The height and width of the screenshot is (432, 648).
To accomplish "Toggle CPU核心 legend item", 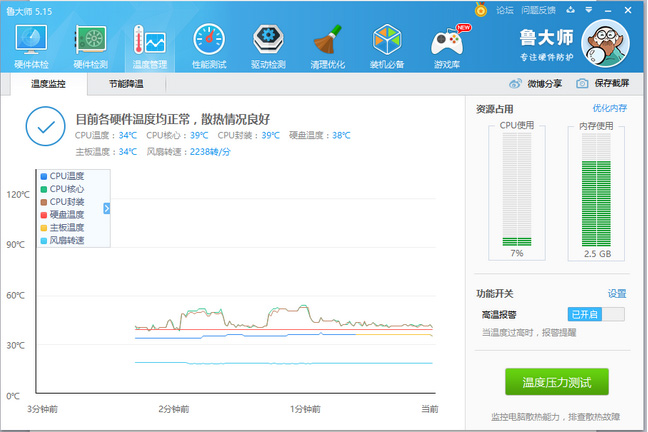I will [62, 189].
